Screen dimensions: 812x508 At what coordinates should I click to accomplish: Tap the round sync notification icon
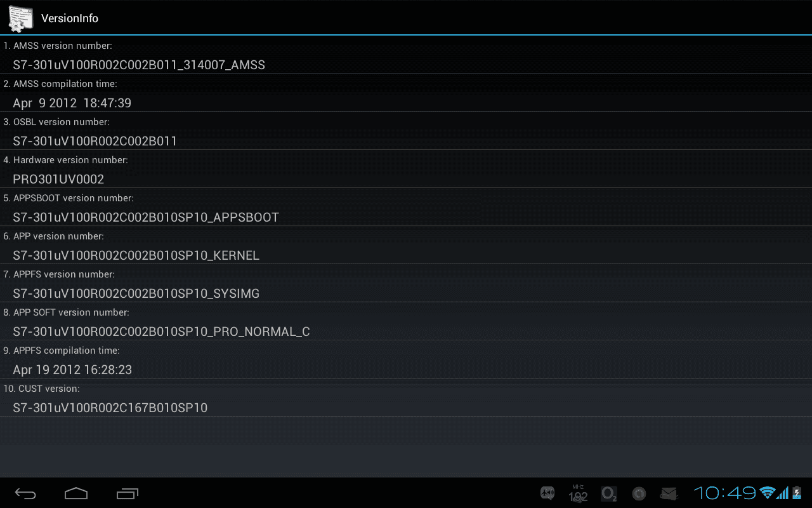point(639,493)
